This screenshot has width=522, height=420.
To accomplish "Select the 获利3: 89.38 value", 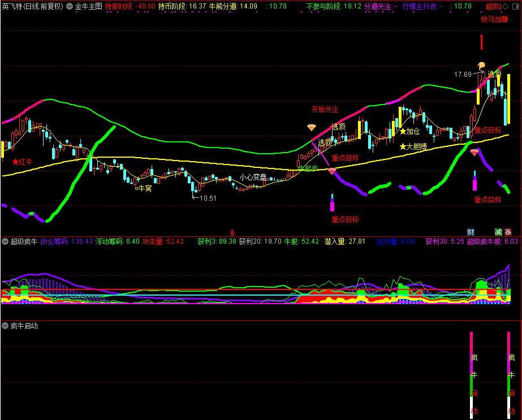I will (217, 241).
